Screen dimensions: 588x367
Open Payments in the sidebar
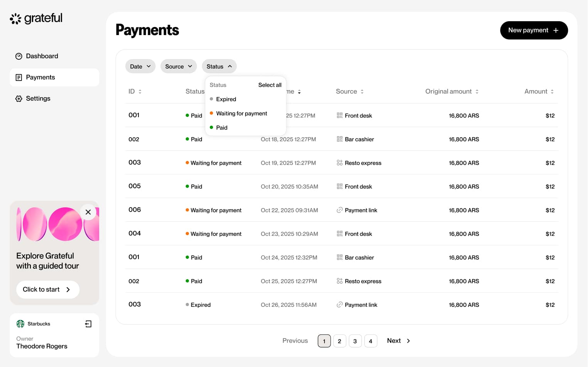pyautogui.click(x=40, y=77)
